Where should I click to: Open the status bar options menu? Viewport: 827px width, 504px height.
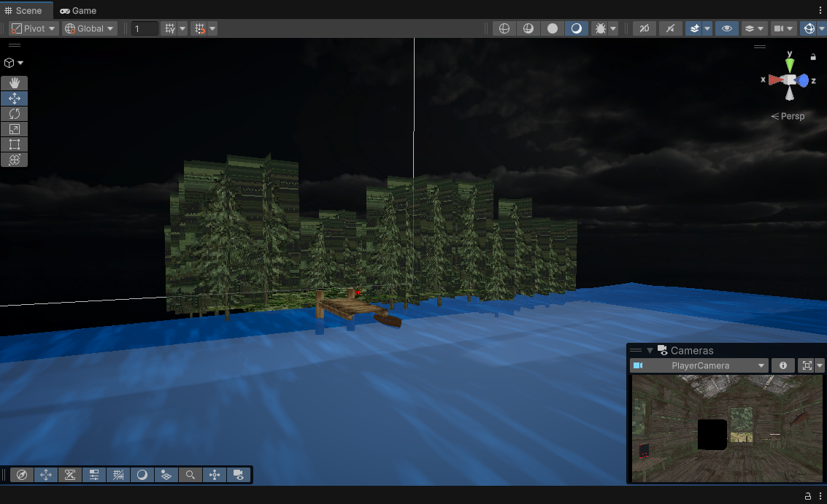pyautogui.click(x=820, y=495)
